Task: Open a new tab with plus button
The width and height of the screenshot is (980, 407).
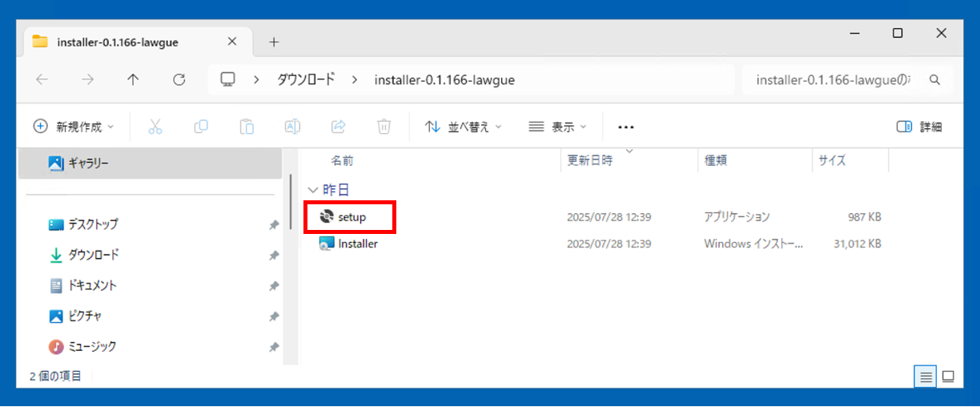Action: pyautogui.click(x=274, y=42)
